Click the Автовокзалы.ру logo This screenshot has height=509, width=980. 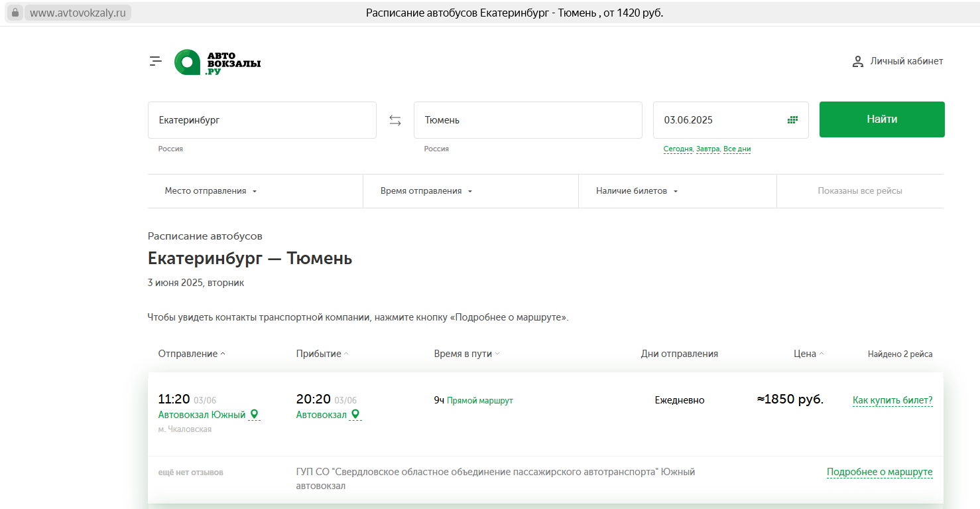(217, 62)
